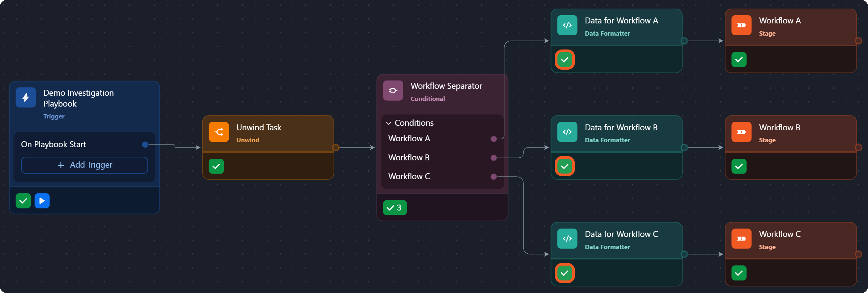Click the highlighted checkmark on Data for Workflow A
Screen dimensions: 868x293
(565, 60)
